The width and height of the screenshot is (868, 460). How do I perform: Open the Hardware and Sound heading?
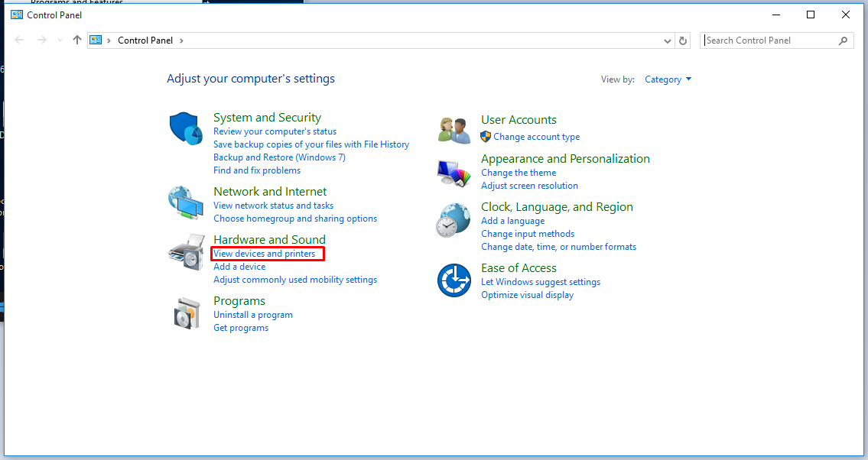pos(269,240)
